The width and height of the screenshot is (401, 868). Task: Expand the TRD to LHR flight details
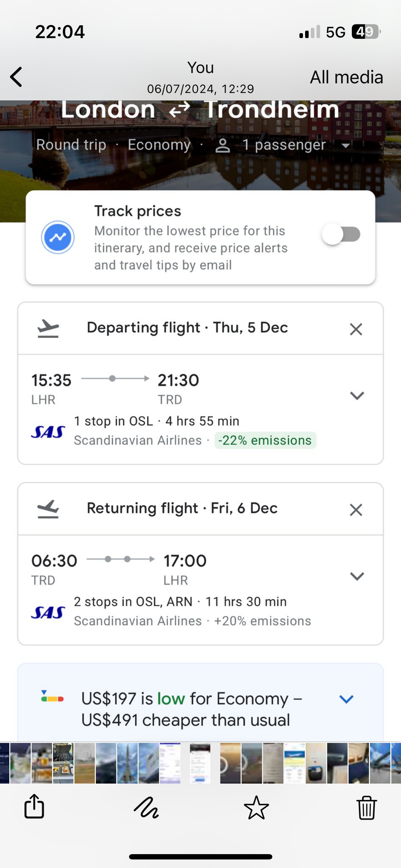(x=357, y=576)
